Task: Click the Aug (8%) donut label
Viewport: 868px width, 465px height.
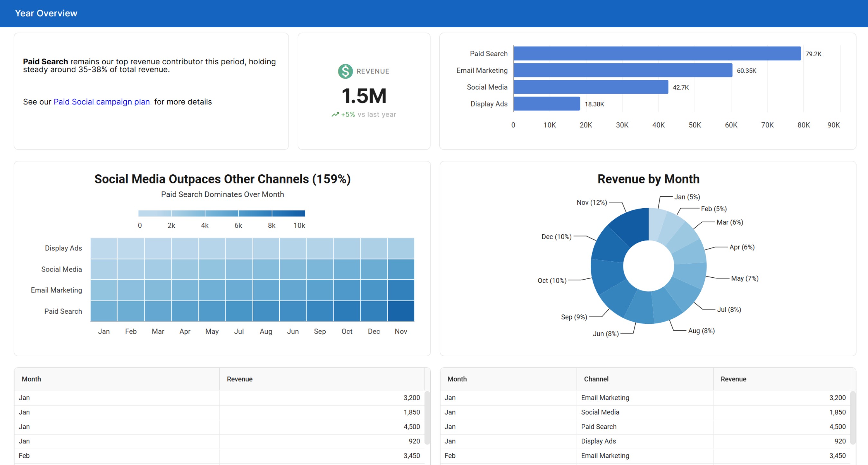Action: point(701,330)
